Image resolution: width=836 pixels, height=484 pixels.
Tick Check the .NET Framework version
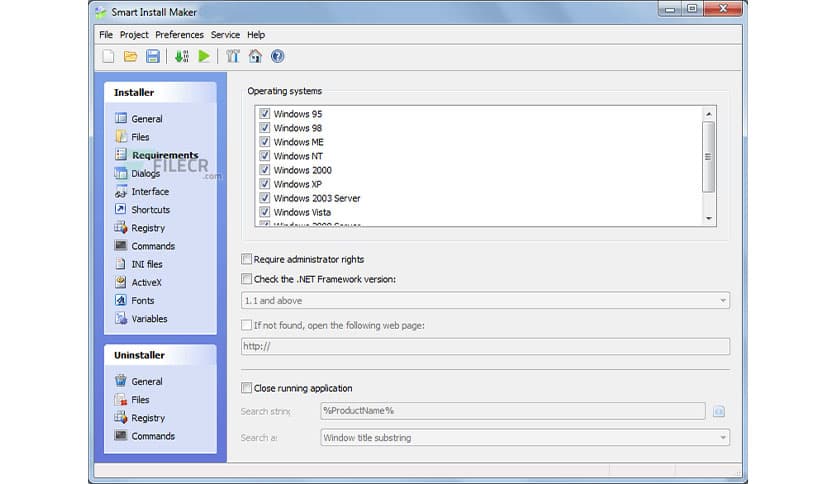click(x=247, y=279)
